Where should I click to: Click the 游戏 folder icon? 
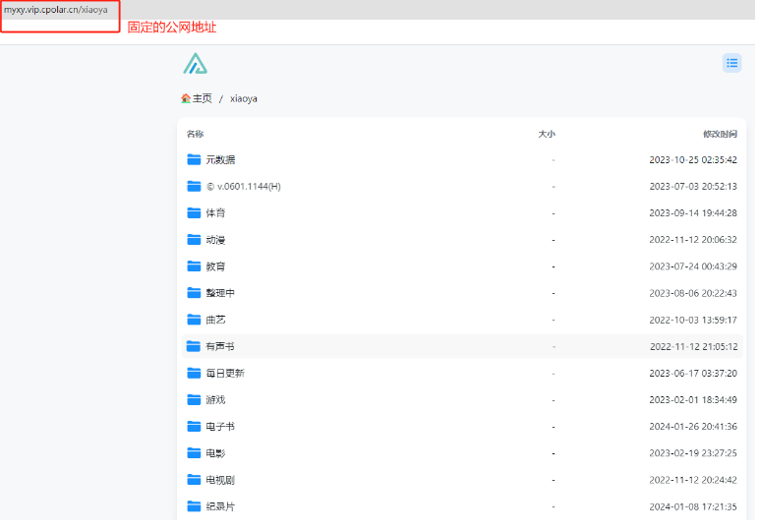(194, 399)
